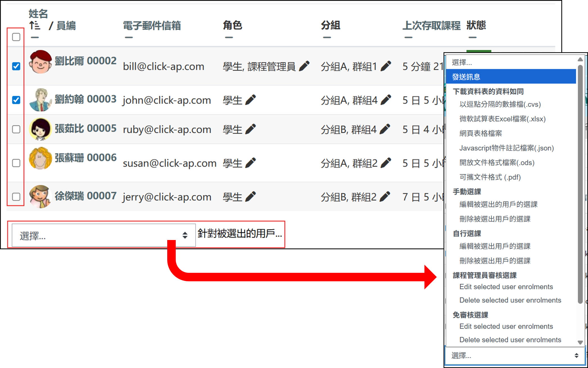Screen dimensions: 588x368
Task: Edit groups pencil for 劉約翰 (分組A, 群組4)
Action: tap(386, 100)
